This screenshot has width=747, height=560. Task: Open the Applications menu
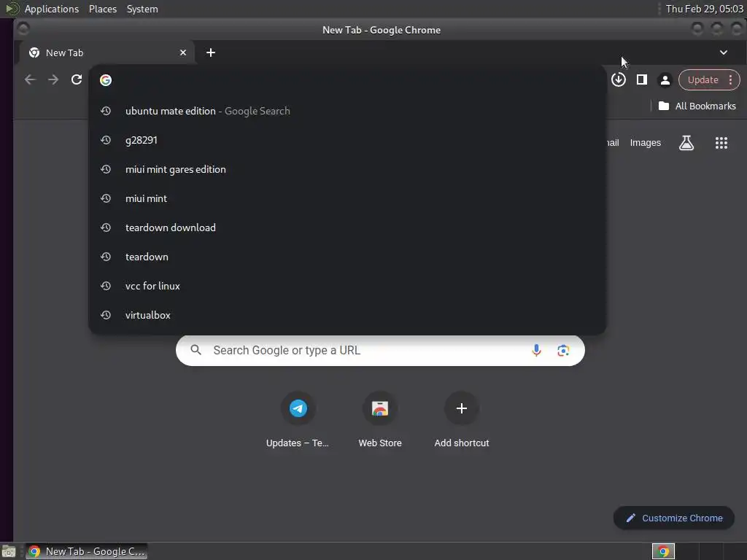click(52, 9)
